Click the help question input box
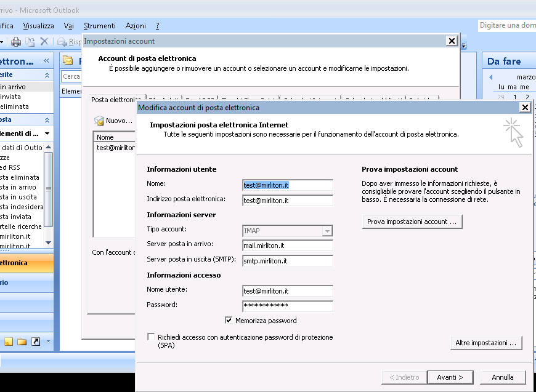 pyautogui.click(x=506, y=26)
